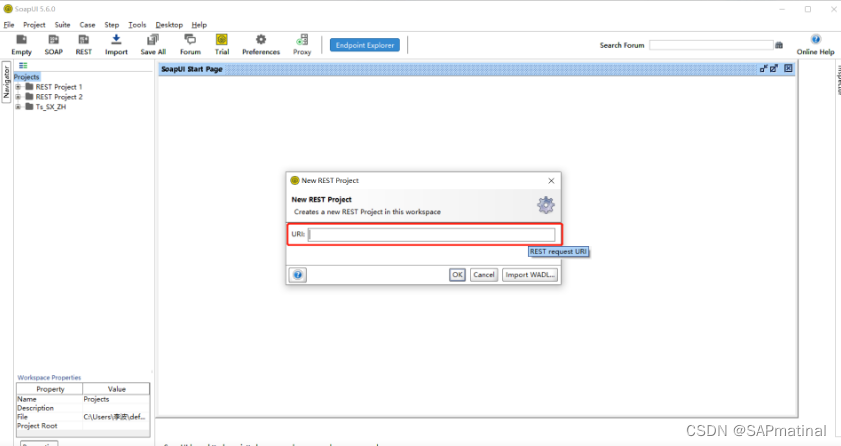Screen dimensions: 841x446
Task: Click the Proxy toolbar icon
Action: (x=302, y=44)
